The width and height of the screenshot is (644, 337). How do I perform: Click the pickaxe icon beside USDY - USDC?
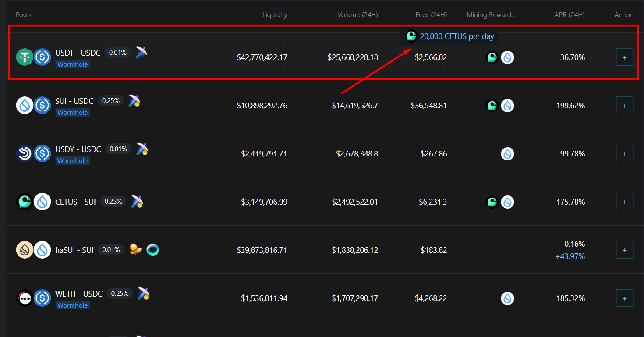click(x=142, y=149)
